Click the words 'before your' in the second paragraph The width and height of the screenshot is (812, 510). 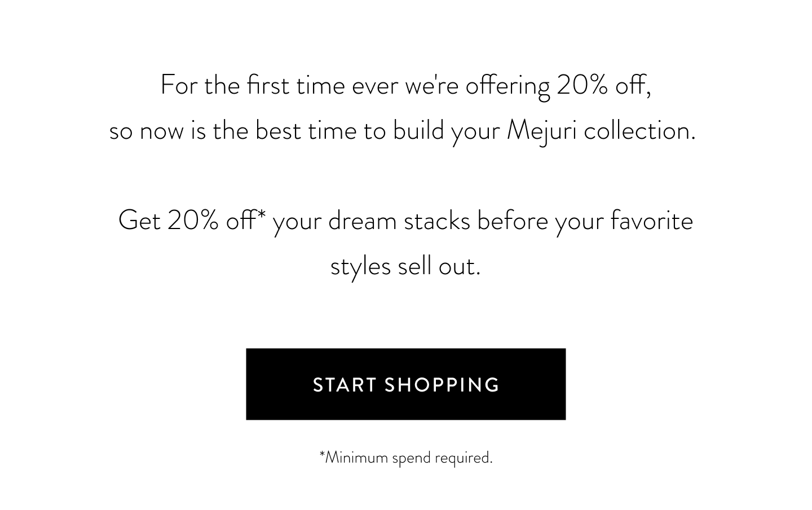[541, 221]
